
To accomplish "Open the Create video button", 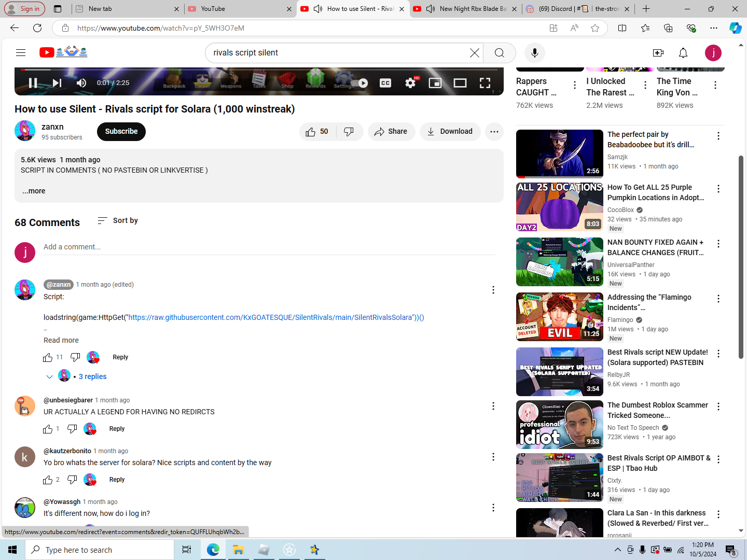I will coord(658,53).
